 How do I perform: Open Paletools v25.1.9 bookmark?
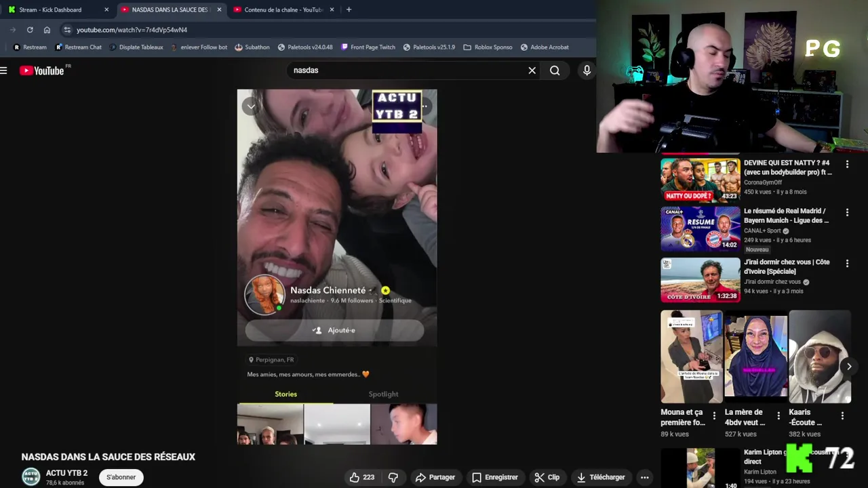click(429, 47)
